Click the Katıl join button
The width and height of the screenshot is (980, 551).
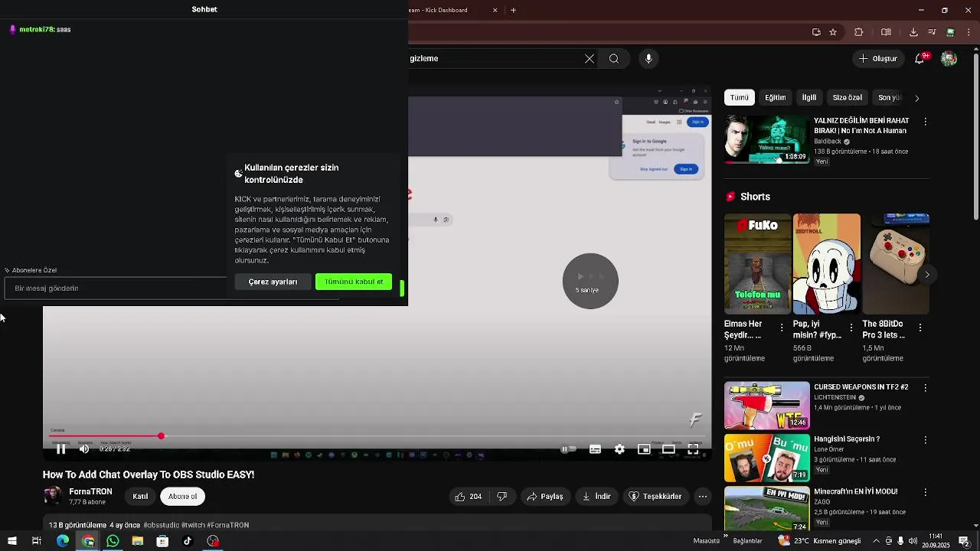(x=140, y=497)
